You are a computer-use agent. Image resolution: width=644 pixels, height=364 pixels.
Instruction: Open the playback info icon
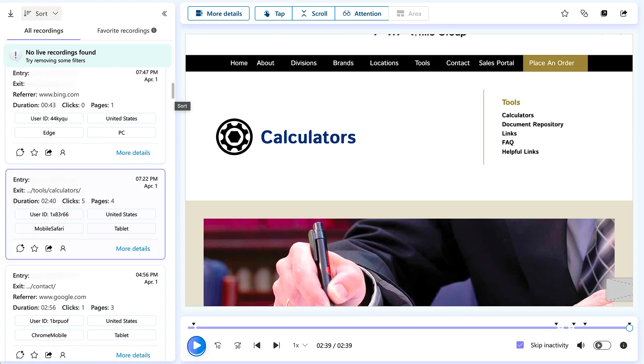(x=624, y=345)
